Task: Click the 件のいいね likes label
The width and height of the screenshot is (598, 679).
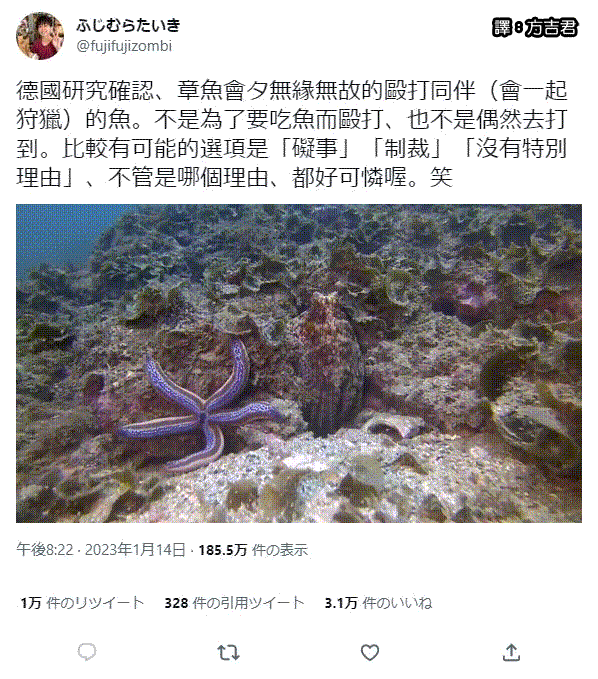Action: point(397,602)
